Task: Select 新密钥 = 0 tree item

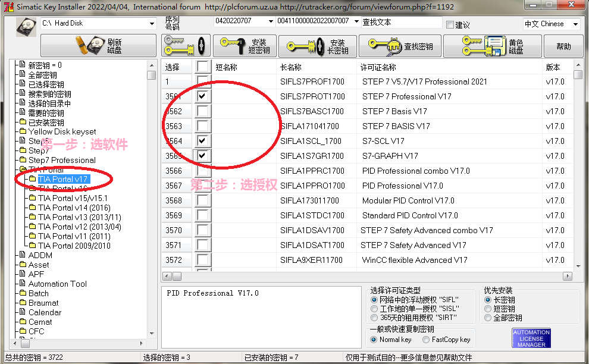Action: tap(45, 65)
